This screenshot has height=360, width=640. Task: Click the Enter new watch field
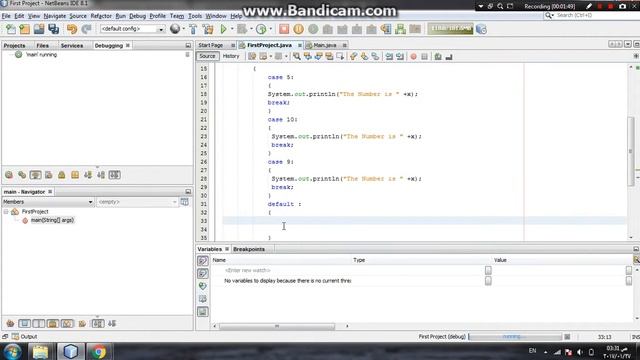(x=248, y=270)
